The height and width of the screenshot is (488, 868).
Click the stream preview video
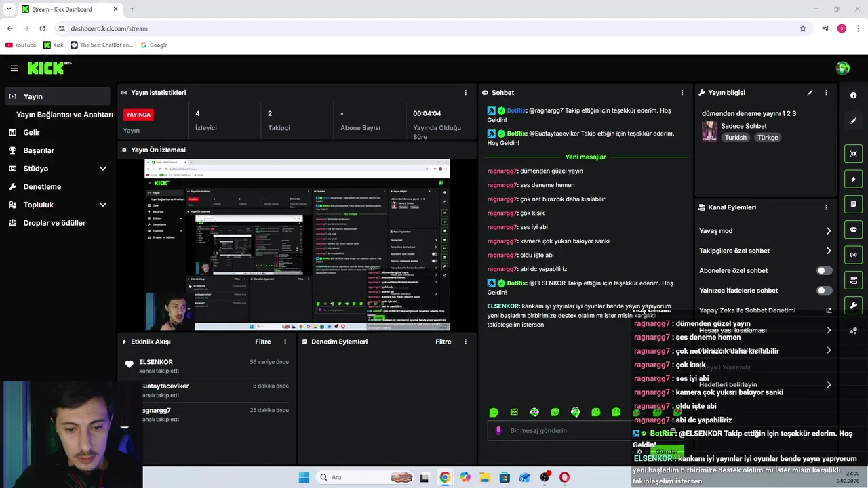297,245
